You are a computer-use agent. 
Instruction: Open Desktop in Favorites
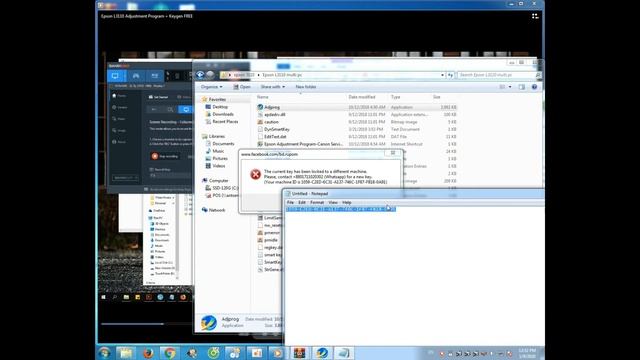tap(220, 107)
